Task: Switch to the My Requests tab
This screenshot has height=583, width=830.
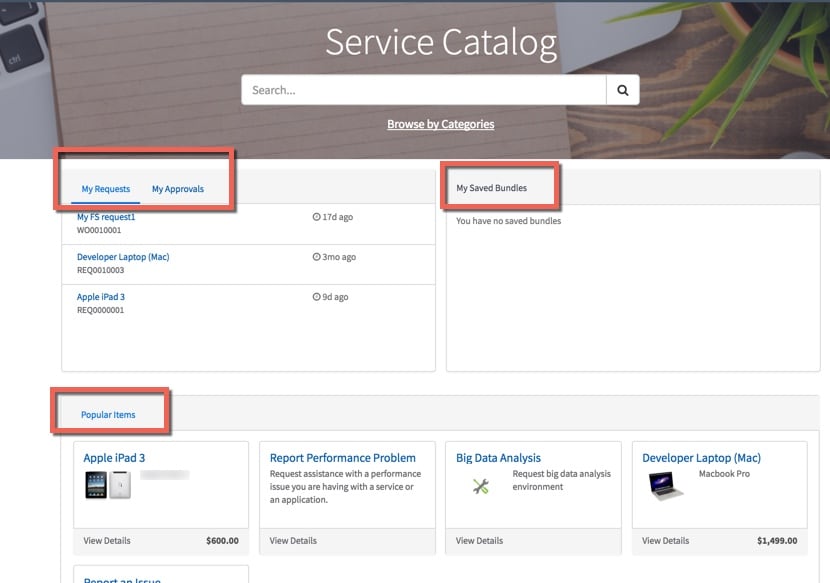Action: (104, 189)
